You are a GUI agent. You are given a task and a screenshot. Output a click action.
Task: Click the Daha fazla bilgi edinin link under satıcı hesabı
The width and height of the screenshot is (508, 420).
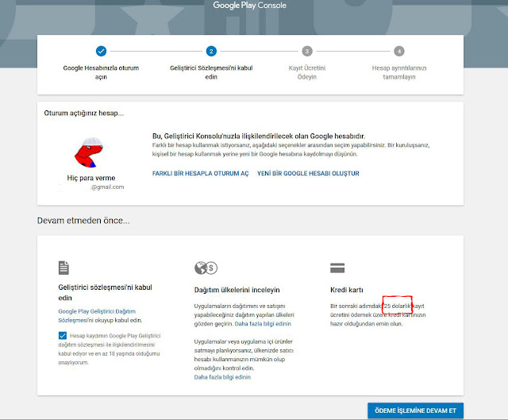[222, 377]
